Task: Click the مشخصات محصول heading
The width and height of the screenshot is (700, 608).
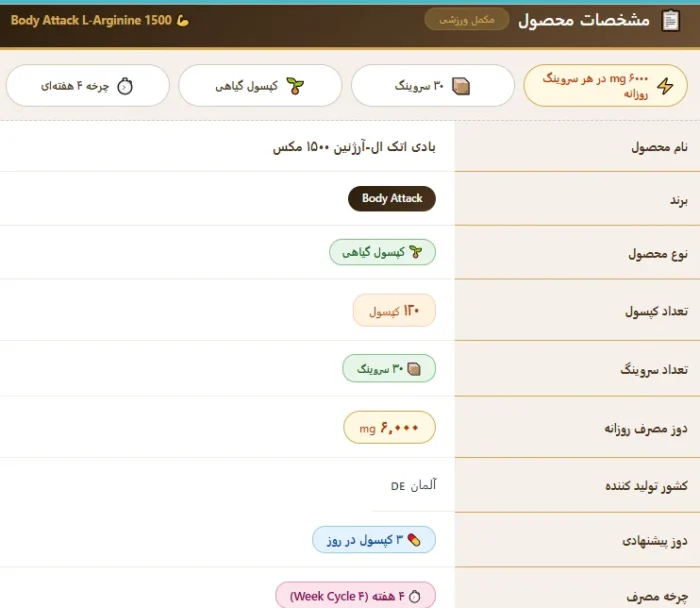Action: (x=584, y=20)
